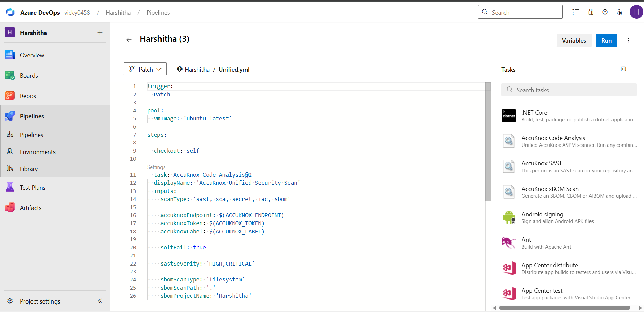The image size is (644, 312).
Task: Click the Variables button
Action: click(574, 40)
